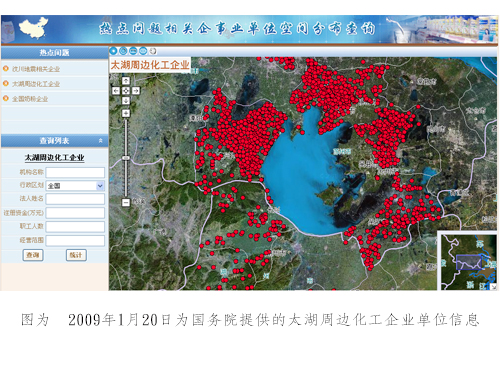Zoom out with the minus button
The width and height of the screenshot is (500, 375).
[126, 202]
